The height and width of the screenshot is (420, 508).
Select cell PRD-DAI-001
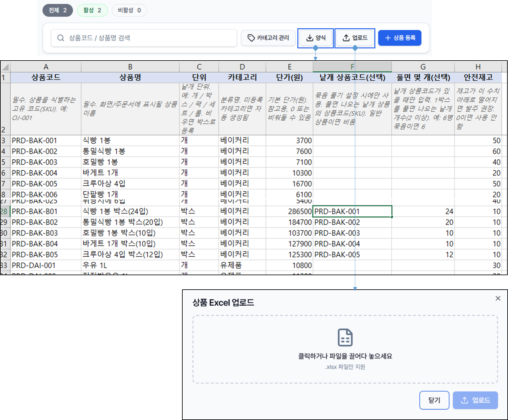46,265
